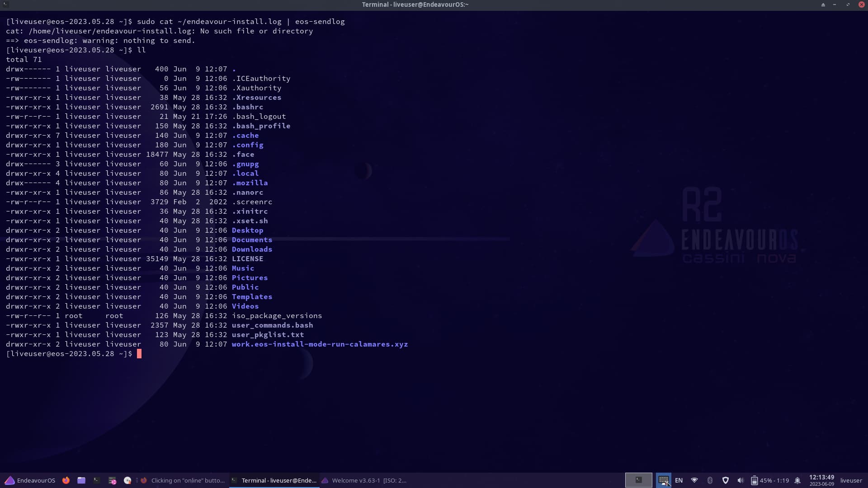Click the 'user_commands.bash' file name

tap(272, 325)
